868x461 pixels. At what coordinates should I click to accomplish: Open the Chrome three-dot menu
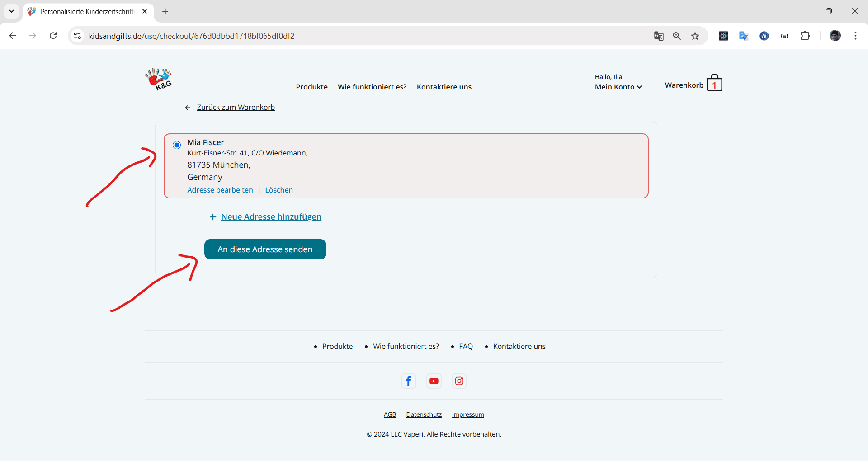855,36
